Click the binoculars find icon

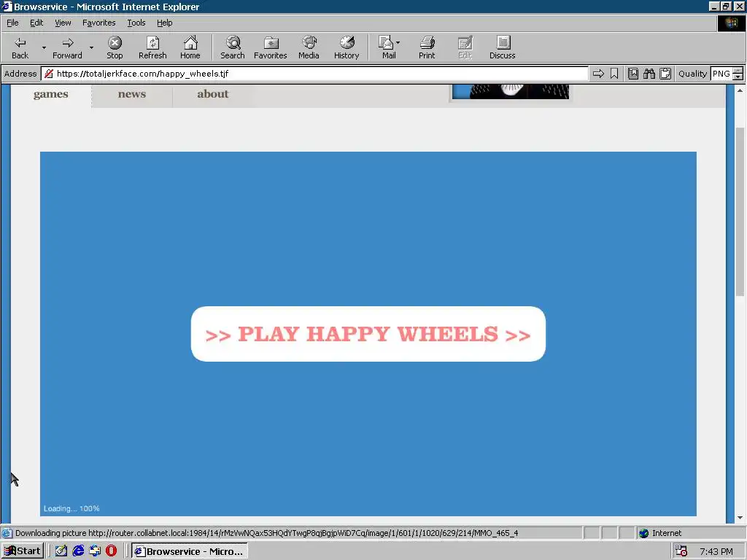click(x=649, y=74)
